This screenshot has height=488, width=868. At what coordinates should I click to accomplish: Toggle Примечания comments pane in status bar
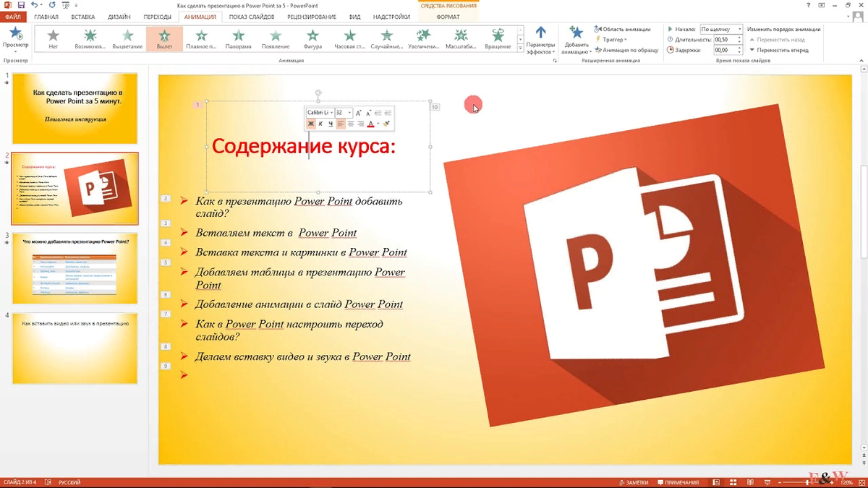click(677, 482)
